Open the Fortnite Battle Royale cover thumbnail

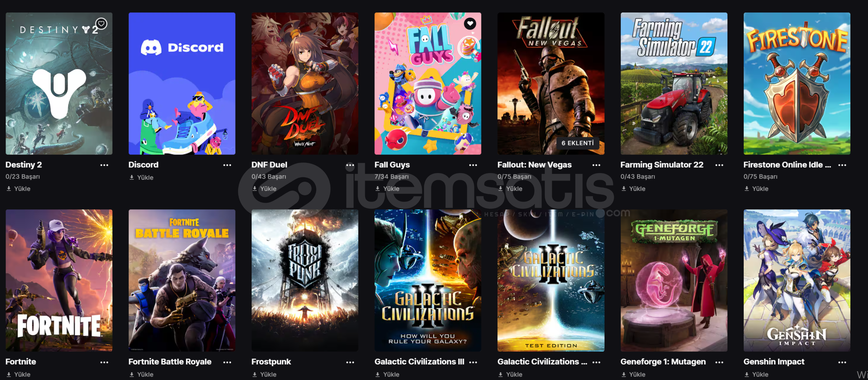(182, 280)
